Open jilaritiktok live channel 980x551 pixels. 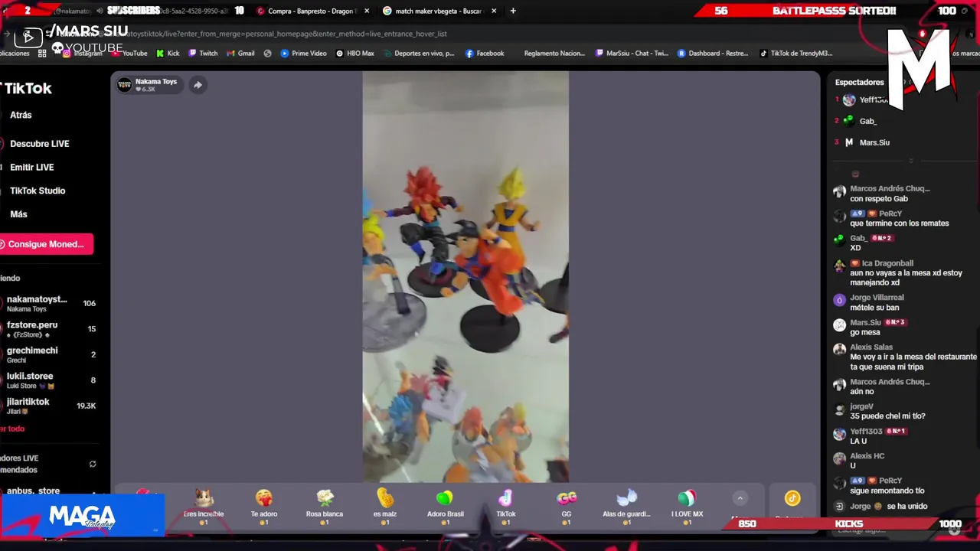pyautogui.click(x=50, y=406)
